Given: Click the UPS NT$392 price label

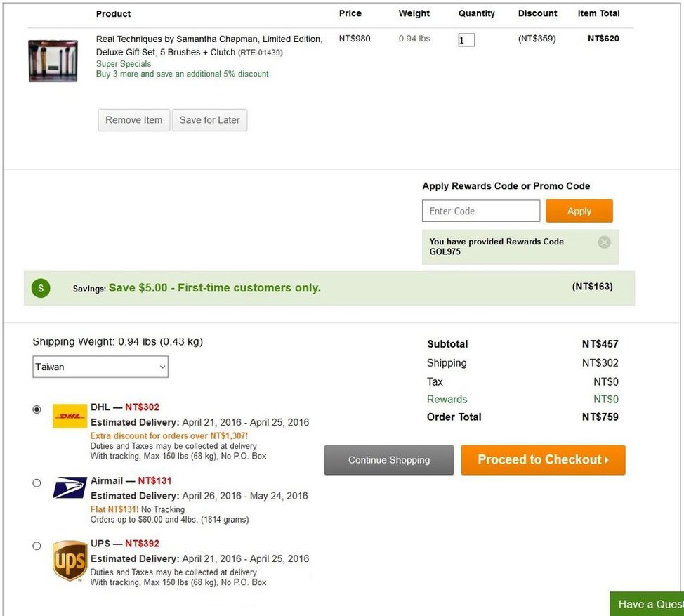Looking at the screenshot, I should coord(143,544).
